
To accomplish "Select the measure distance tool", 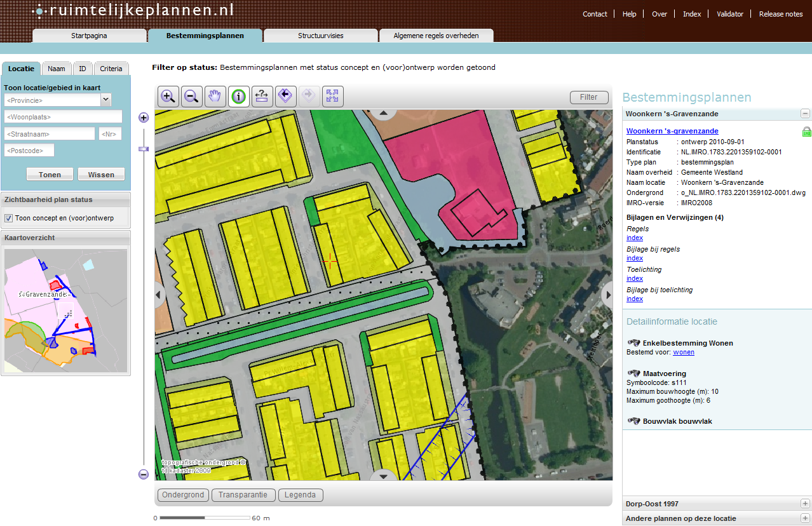I will tap(262, 97).
